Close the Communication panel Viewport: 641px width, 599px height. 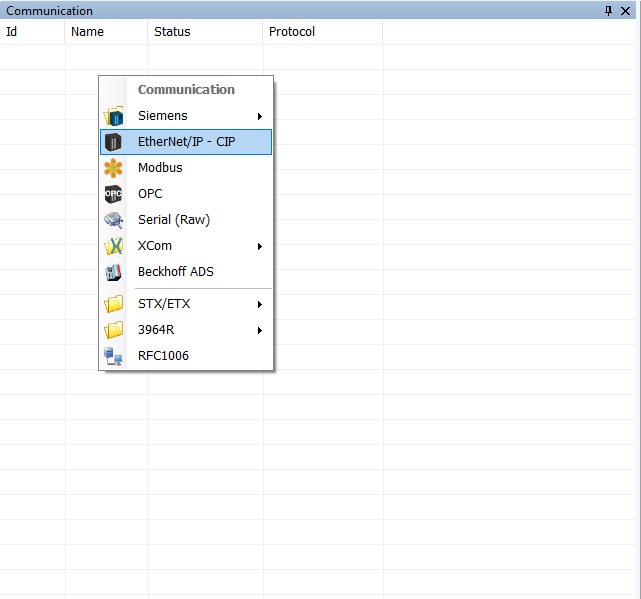click(625, 11)
